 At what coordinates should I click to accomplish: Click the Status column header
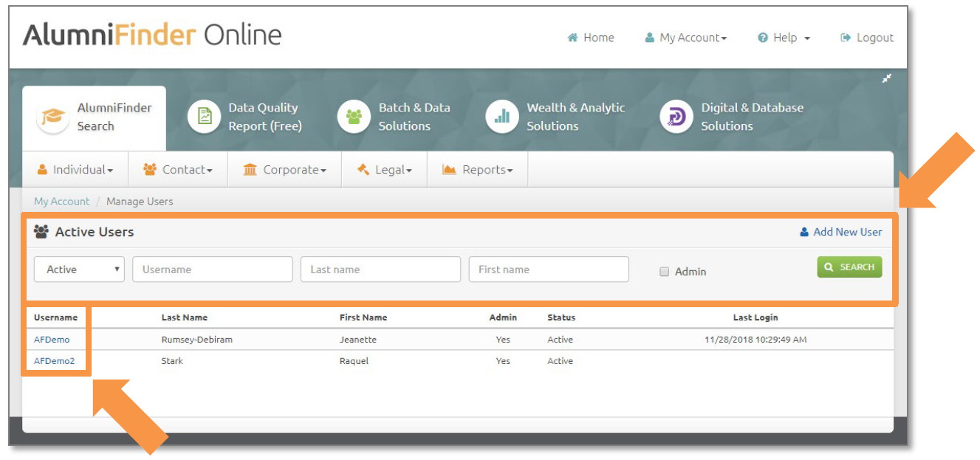pos(561,317)
